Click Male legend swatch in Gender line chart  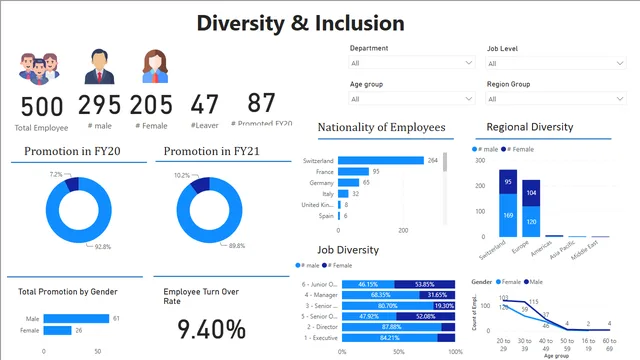pyautogui.click(x=527, y=282)
